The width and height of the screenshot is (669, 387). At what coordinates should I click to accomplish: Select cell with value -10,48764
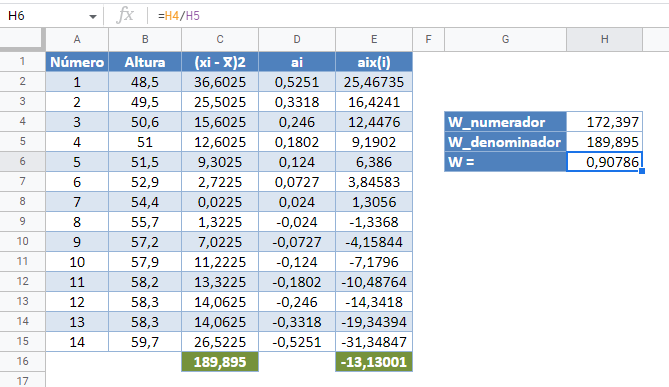click(374, 282)
